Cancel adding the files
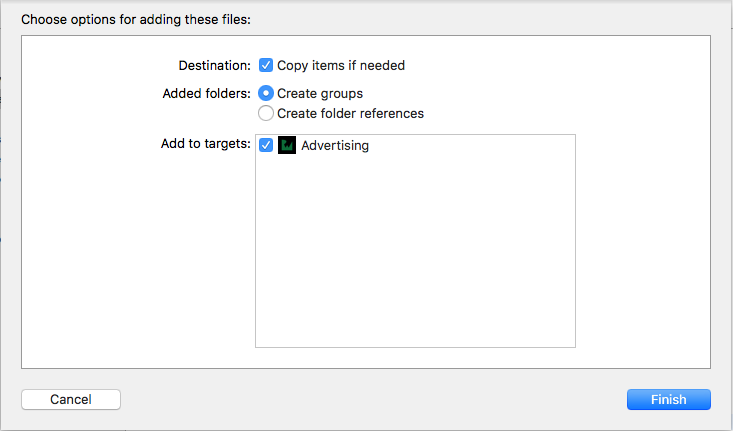This screenshot has height=431, width=733. tap(71, 400)
